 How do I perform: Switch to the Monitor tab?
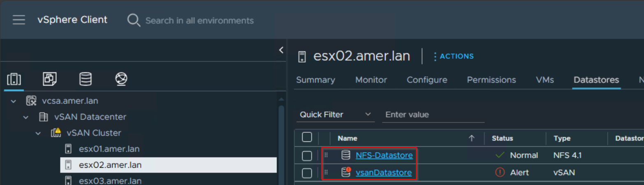(371, 80)
